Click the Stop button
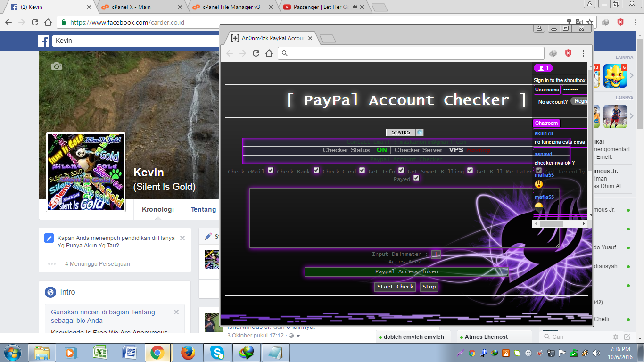644x362 pixels. pyautogui.click(x=429, y=287)
